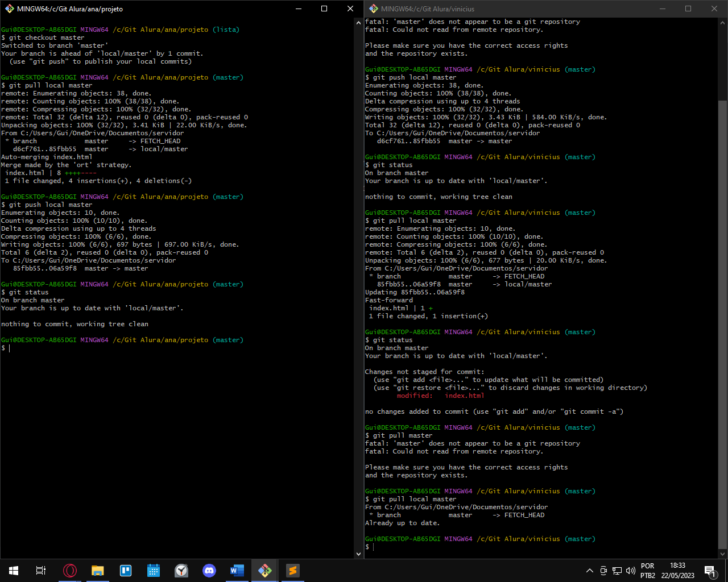Click 'nothing to commit' line in vinicius window

pyautogui.click(x=439, y=197)
